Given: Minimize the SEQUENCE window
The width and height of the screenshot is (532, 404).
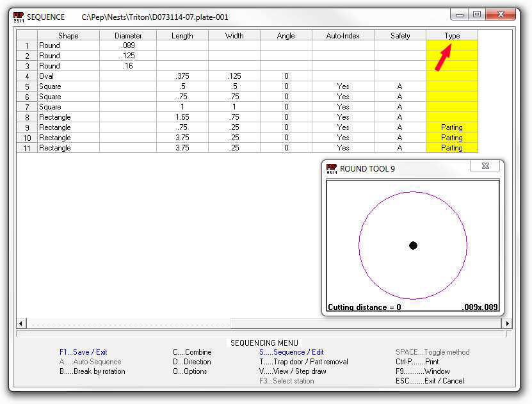Looking at the screenshot, I should coord(460,14).
